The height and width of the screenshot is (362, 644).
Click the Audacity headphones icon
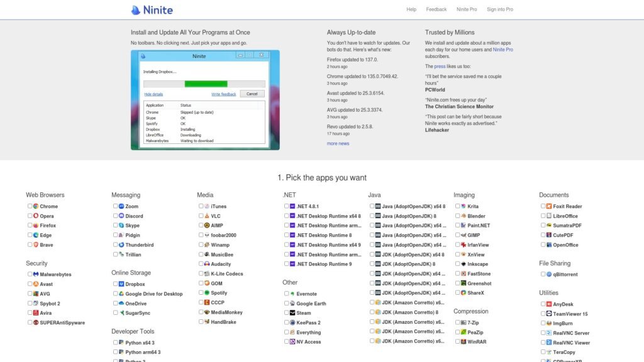pos(207,264)
